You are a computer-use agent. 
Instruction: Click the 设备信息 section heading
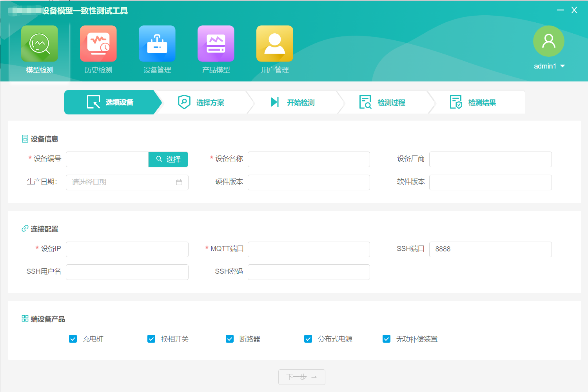point(44,139)
